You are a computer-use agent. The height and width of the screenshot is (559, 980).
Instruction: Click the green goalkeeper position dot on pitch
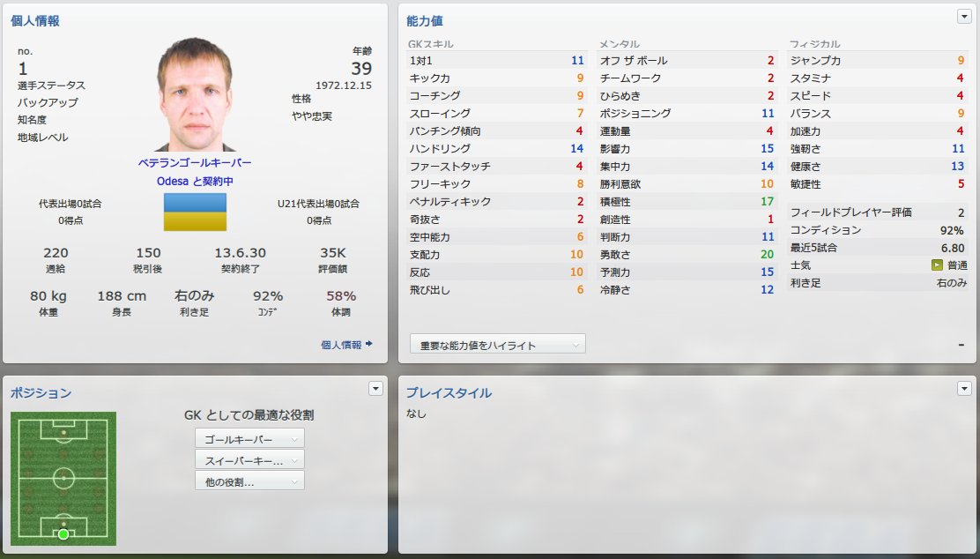(63, 534)
